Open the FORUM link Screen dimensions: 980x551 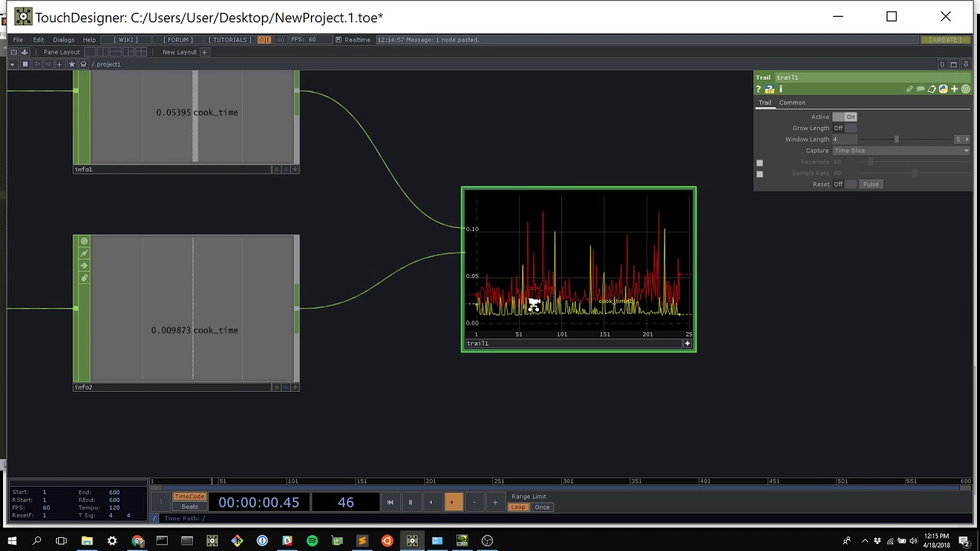[178, 40]
